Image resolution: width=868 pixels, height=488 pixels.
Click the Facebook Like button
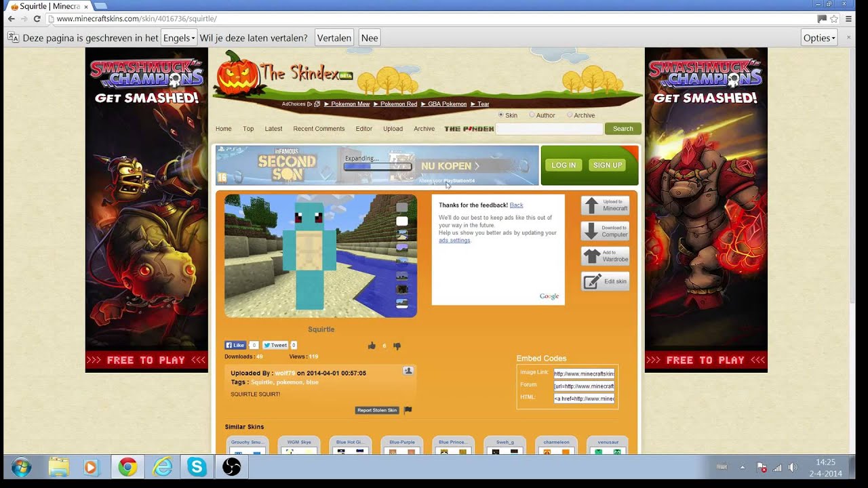(x=235, y=345)
